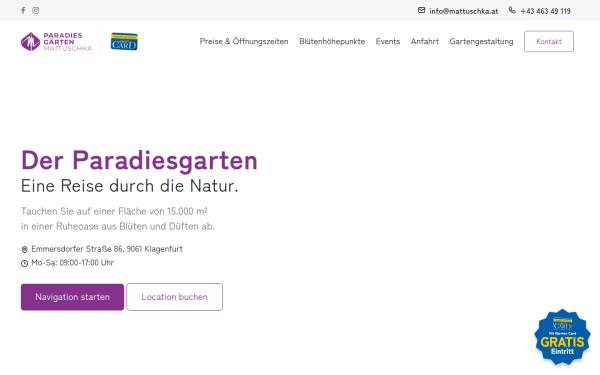Open info@mattuschka.at email link

click(464, 11)
